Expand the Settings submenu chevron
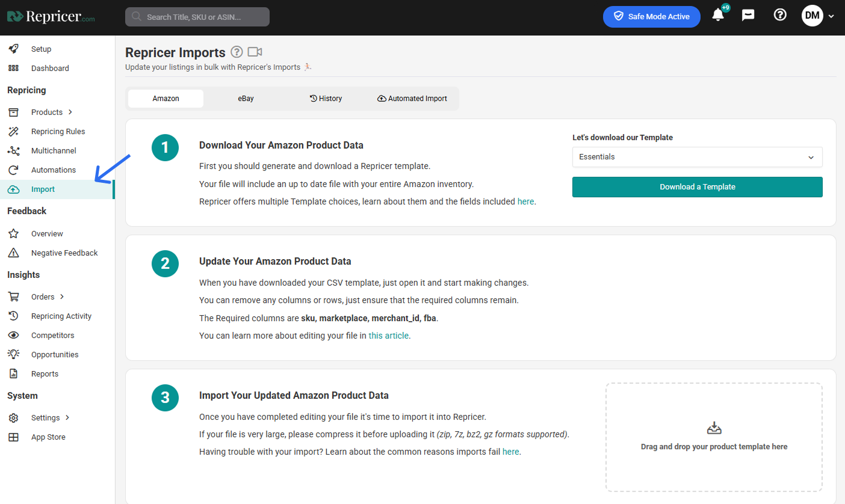The height and width of the screenshot is (504, 845). point(67,417)
